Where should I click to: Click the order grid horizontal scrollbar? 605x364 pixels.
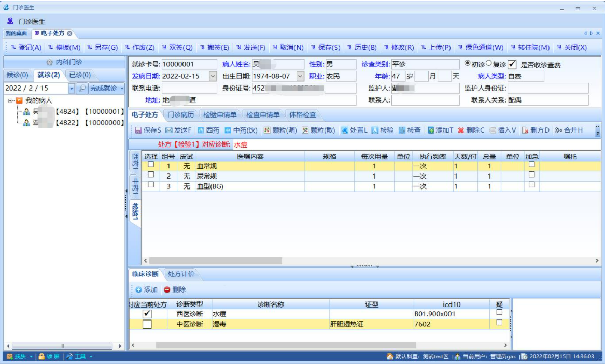click(x=215, y=261)
